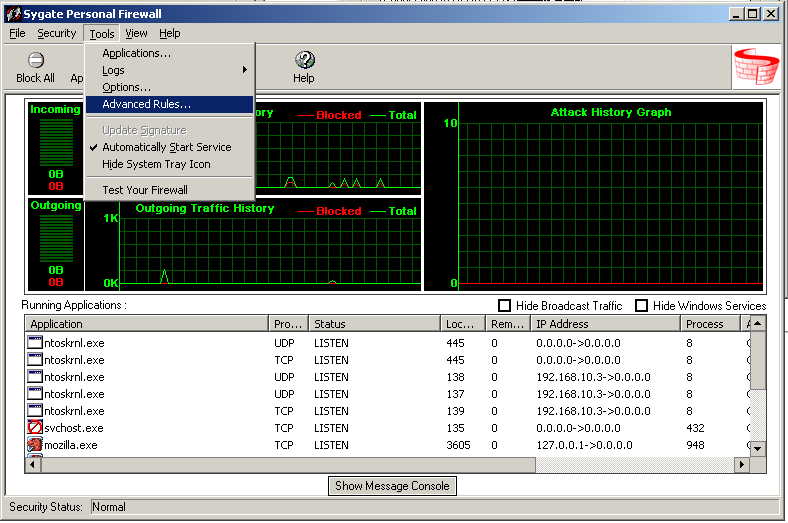Click the Sygate title bar app icon
This screenshot has height=523, width=788.
point(14,14)
